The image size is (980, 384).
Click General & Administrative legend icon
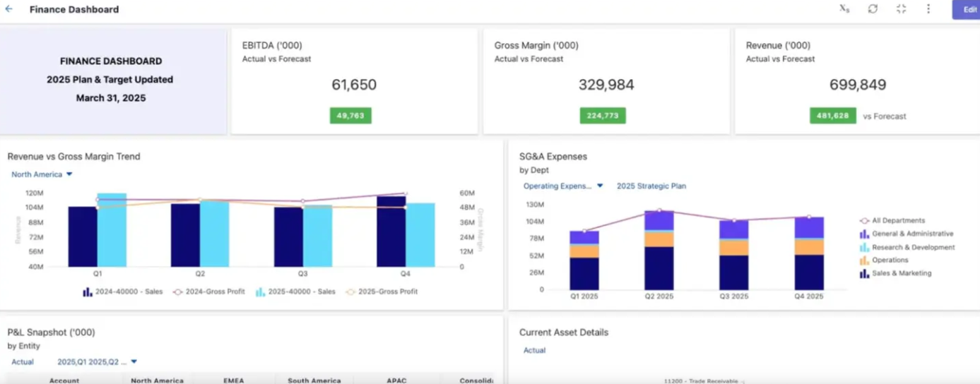[864, 234]
